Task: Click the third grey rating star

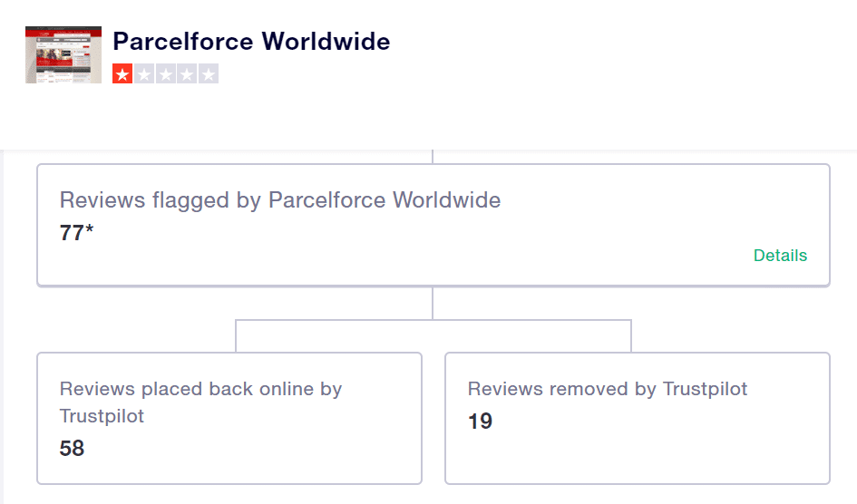Action: coord(166,74)
